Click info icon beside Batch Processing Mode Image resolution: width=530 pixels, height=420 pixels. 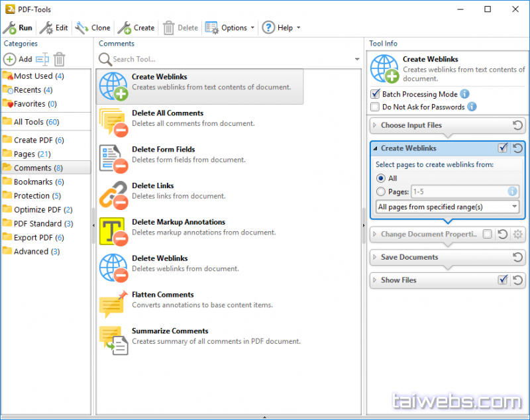click(464, 94)
